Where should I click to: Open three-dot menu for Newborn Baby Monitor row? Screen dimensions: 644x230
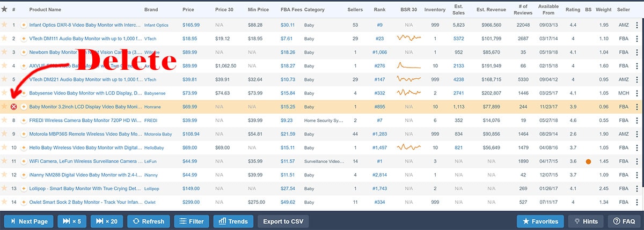(637, 52)
